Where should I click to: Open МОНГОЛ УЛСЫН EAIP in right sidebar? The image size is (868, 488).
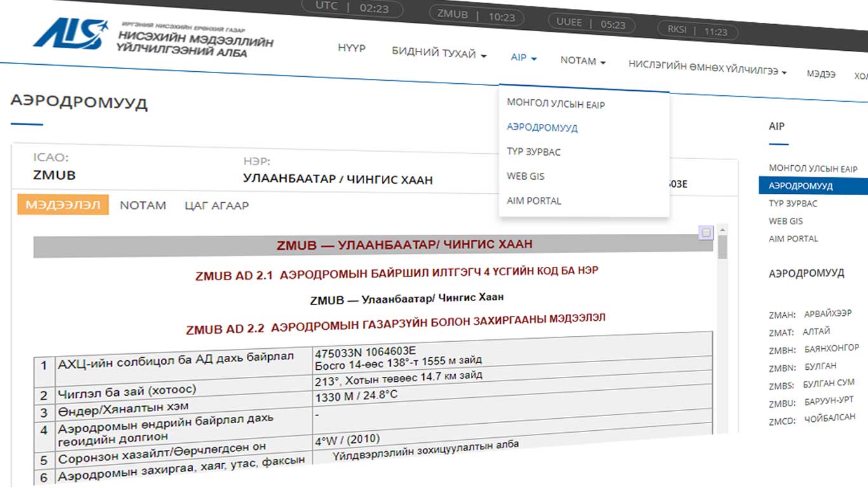click(813, 168)
